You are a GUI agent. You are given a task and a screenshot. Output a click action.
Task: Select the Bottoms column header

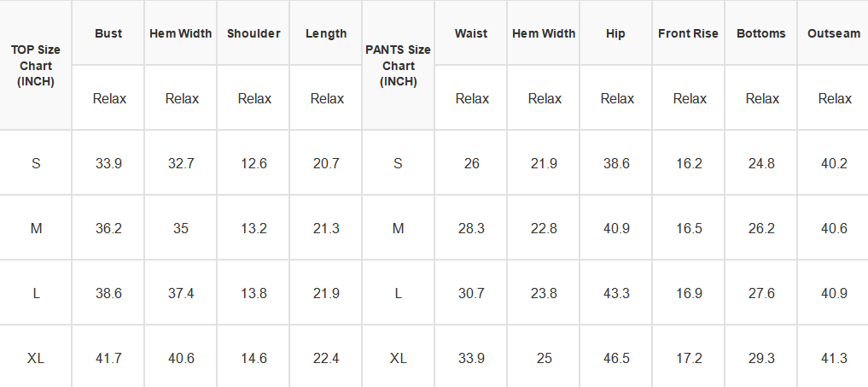760,33
